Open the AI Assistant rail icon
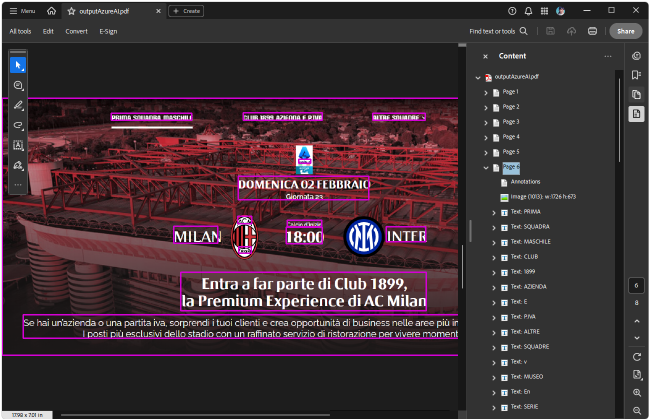Screen dimensions: 650x419 pyautogui.click(x=636, y=56)
